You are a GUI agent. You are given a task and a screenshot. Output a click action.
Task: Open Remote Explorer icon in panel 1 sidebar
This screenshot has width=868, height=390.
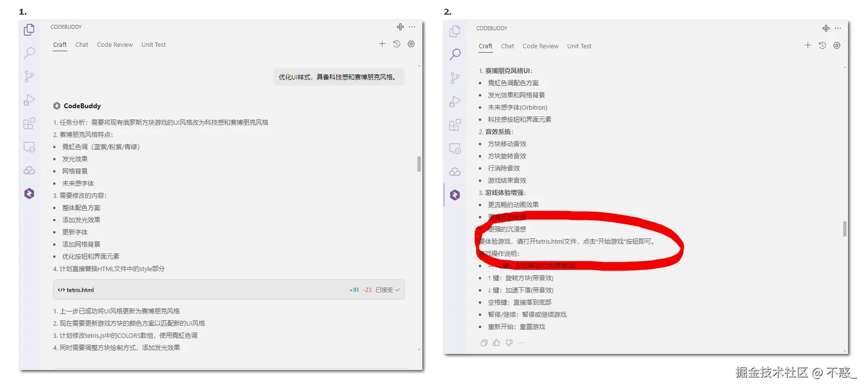tap(29, 147)
